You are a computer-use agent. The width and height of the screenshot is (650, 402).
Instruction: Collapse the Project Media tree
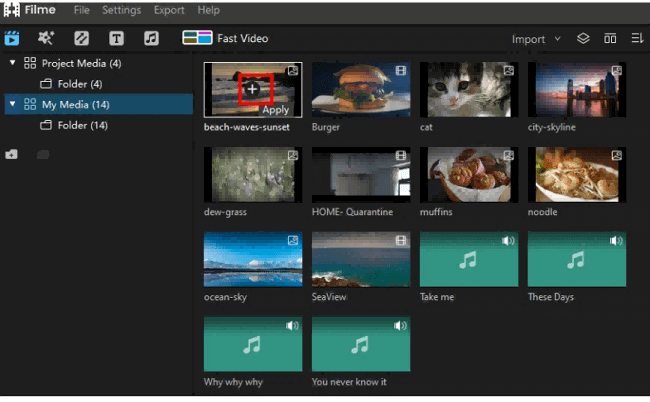pyautogui.click(x=12, y=63)
